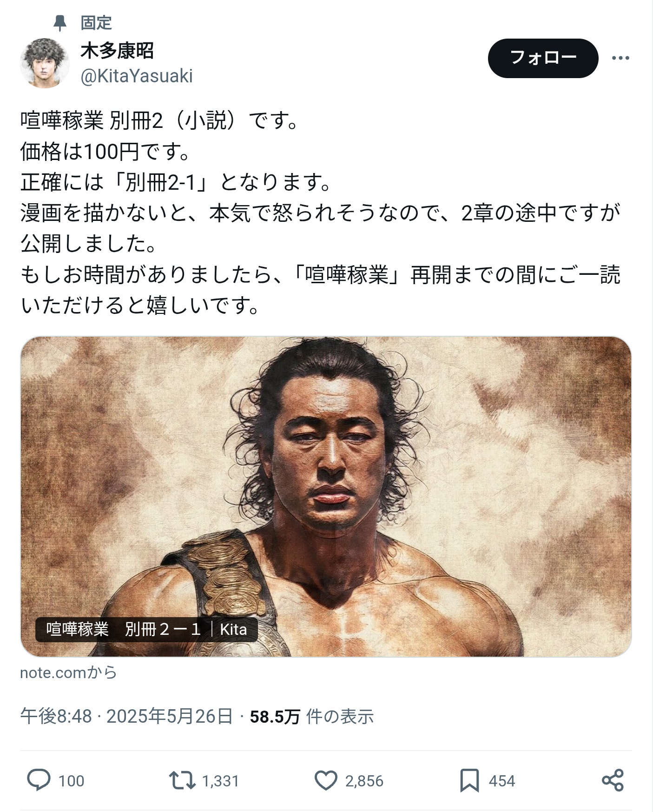Open the three-dot more options menu

pos(620,58)
